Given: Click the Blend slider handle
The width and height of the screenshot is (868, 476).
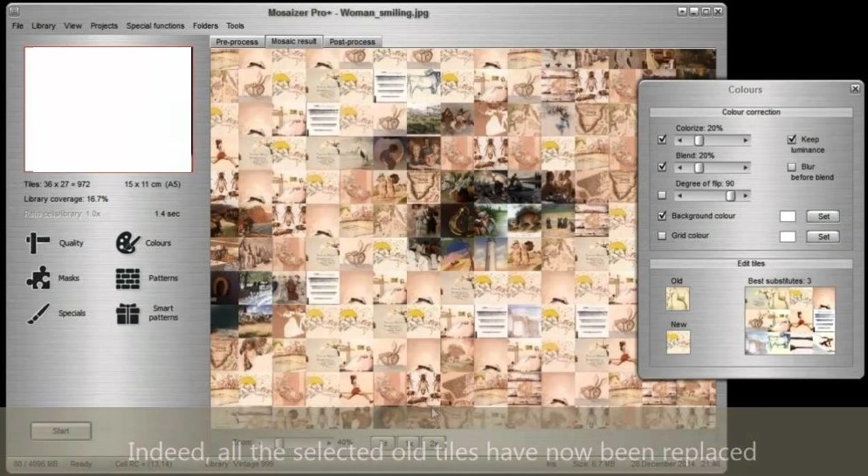Looking at the screenshot, I should click(x=699, y=167).
